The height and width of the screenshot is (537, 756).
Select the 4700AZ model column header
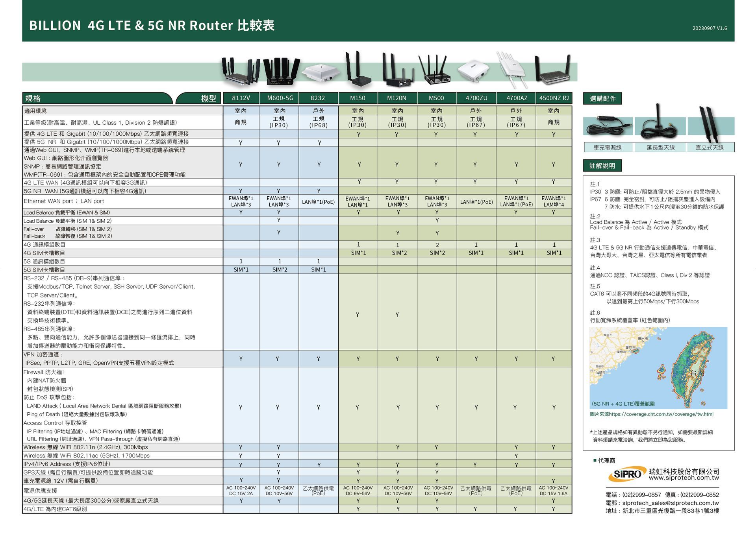click(515, 98)
